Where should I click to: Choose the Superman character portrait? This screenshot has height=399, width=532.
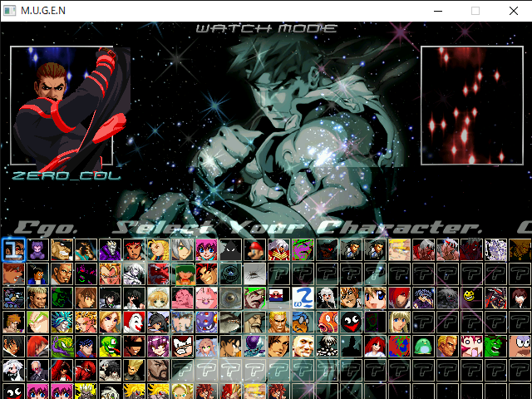(x=86, y=347)
